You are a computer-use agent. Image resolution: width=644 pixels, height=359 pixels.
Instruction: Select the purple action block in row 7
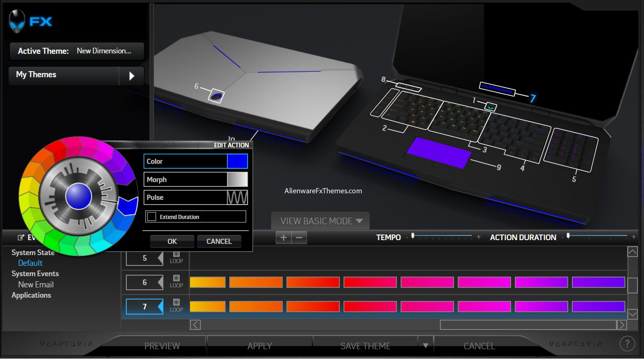(598, 307)
